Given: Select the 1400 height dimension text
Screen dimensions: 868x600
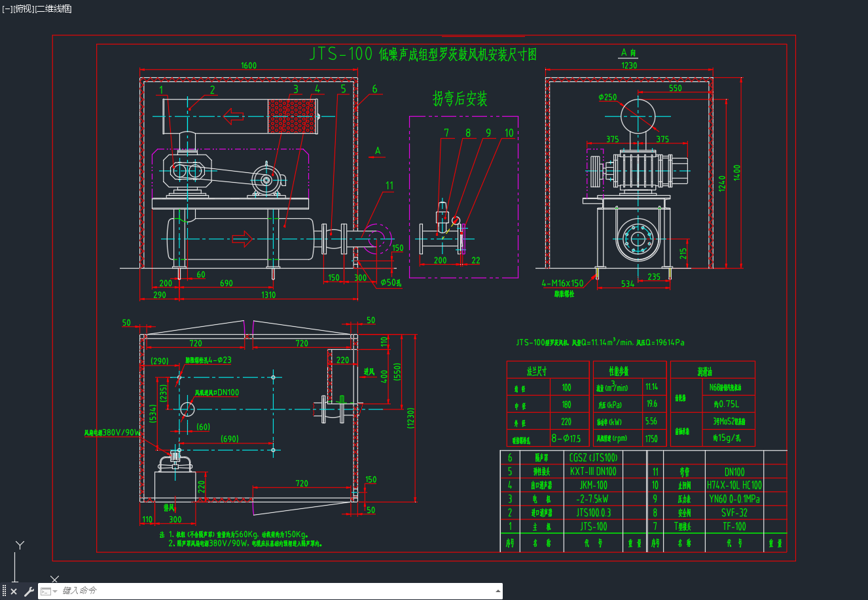Looking at the screenshot, I should click(737, 173).
